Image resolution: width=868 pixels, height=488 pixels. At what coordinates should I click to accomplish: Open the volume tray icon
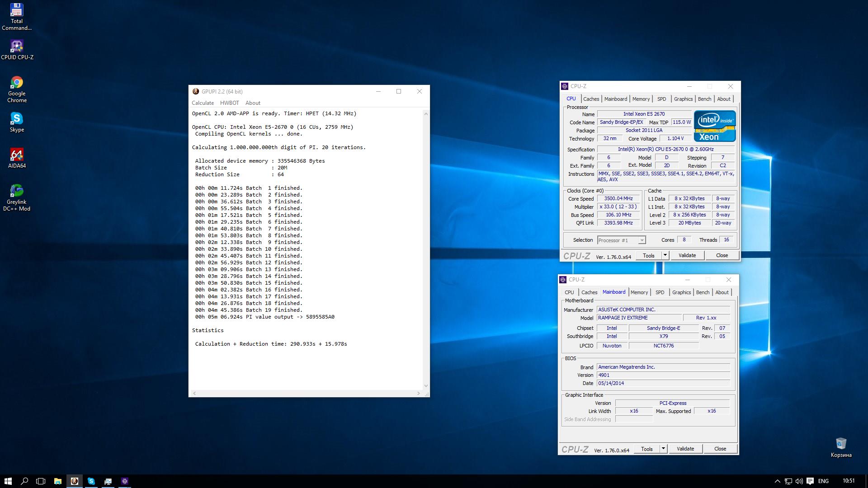(x=799, y=481)
